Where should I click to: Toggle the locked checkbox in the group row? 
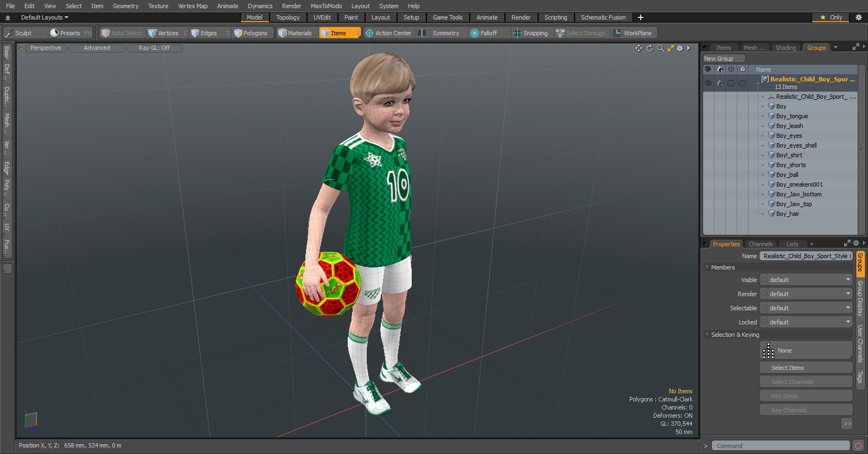click(x=742, y=83)
